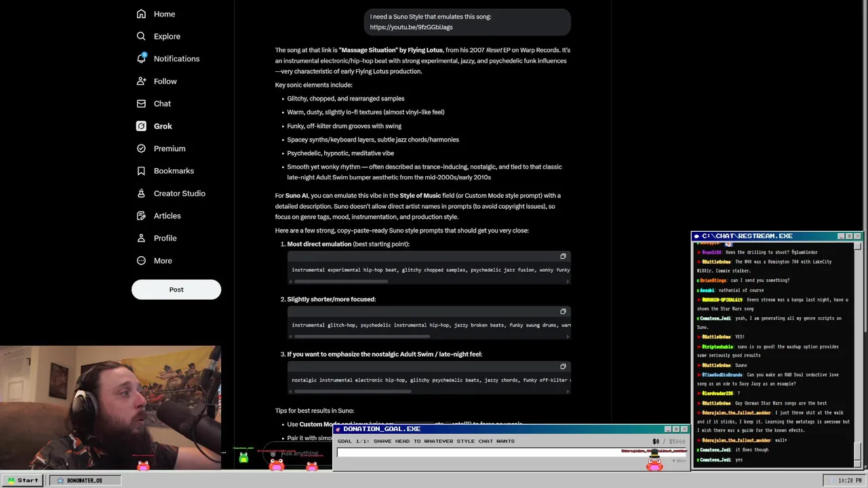Click the Home house icon
Image resolution: width=868 pixels, height=488 pixels.
point(141,14)
